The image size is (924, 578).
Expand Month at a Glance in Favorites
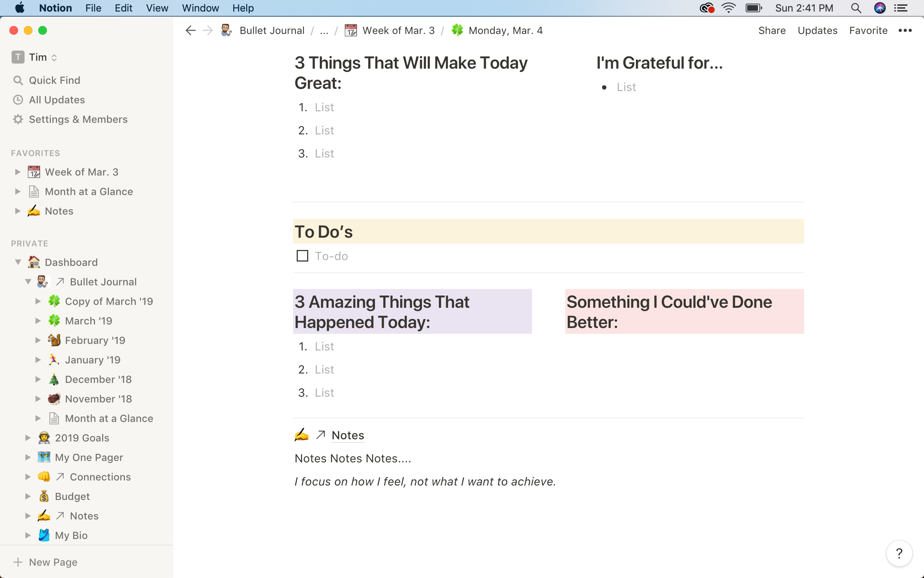coord(18,191)
